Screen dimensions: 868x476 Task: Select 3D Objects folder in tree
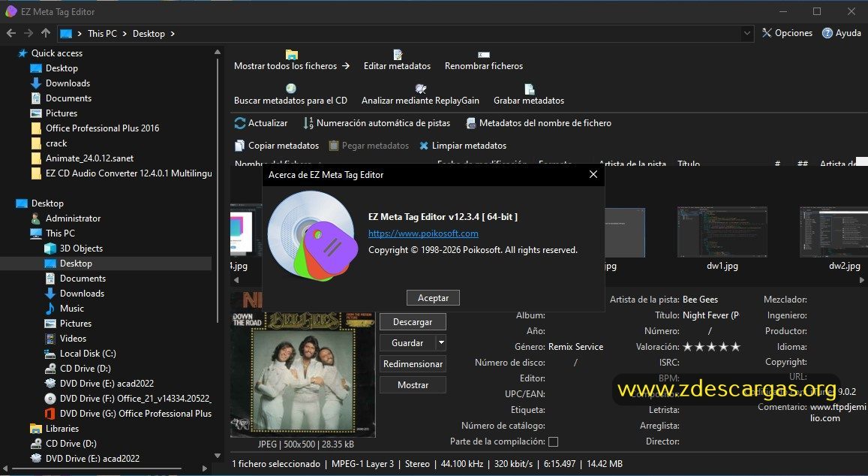click(81, 249)
